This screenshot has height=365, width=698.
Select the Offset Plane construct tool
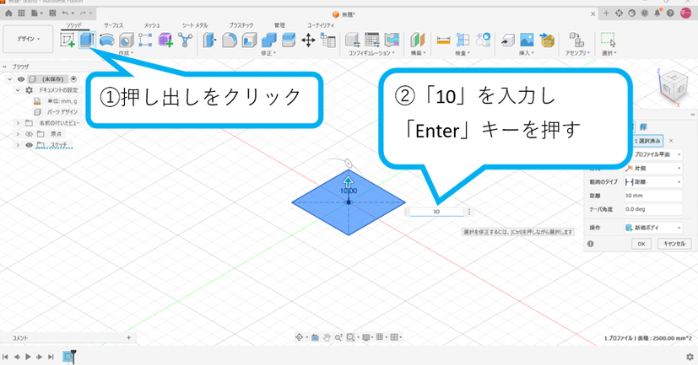[418, 41]
